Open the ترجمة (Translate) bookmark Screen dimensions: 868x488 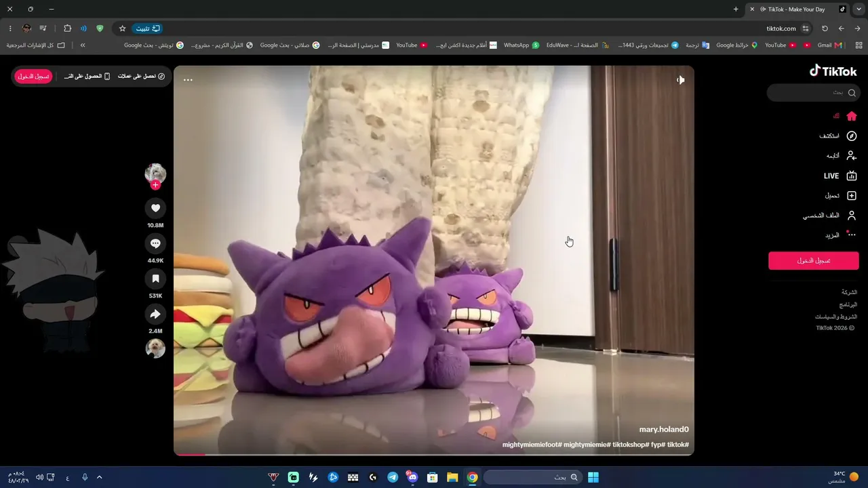697,45
